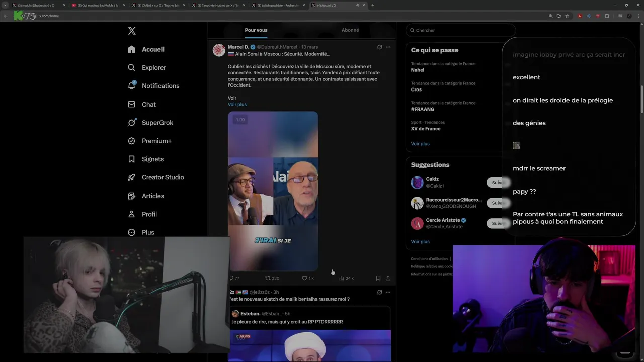
Task: Click the X logo in the sidebar
Action: click(132, 31)
